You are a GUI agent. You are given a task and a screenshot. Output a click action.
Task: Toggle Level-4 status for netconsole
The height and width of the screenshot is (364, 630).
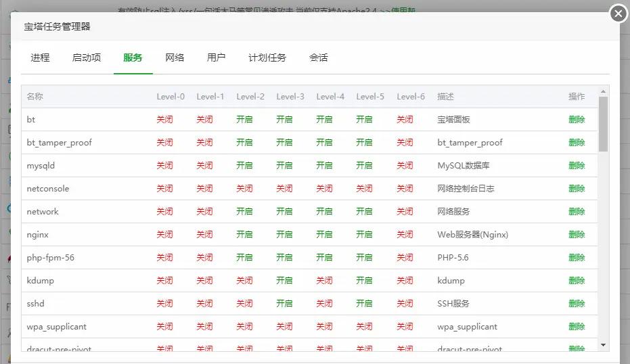324,189
